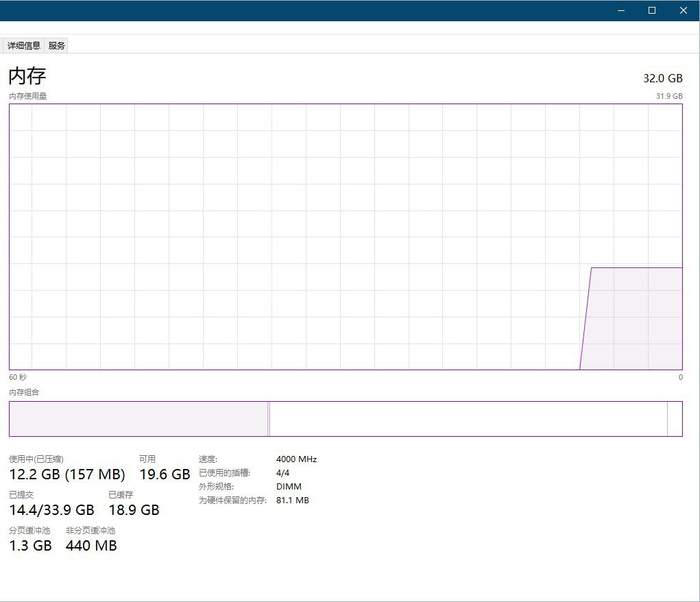Screen dimensions: 700x602
Task: Select the standby middle segment of the 内存组合 bar
Action: (x=468, y=418)
